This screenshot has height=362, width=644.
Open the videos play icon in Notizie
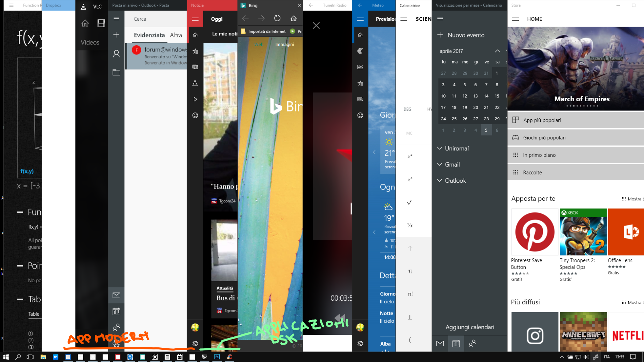pos(195,99)
